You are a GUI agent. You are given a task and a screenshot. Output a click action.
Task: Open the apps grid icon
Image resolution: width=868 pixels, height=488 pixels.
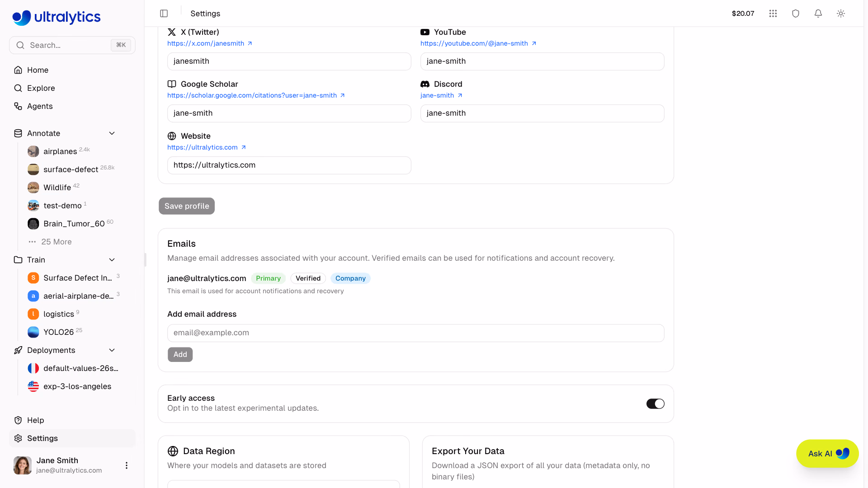[773, 14]
